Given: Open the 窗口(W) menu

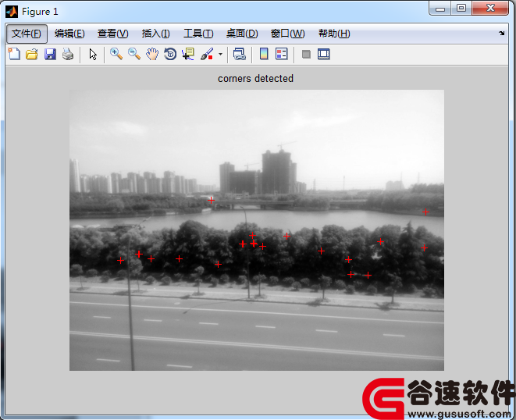Looking at the screenshot, I should coord(287,34).
